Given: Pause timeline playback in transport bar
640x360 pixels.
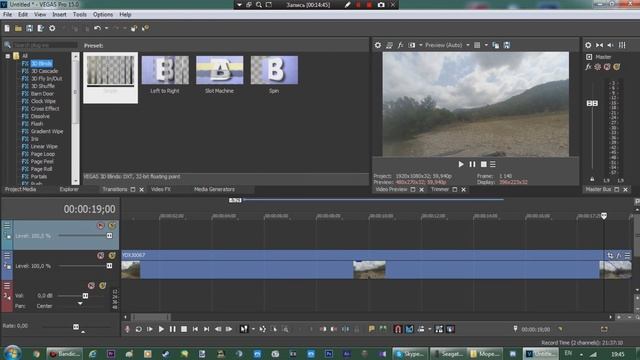Looking at the screenshot, I should tap(173, 329).
